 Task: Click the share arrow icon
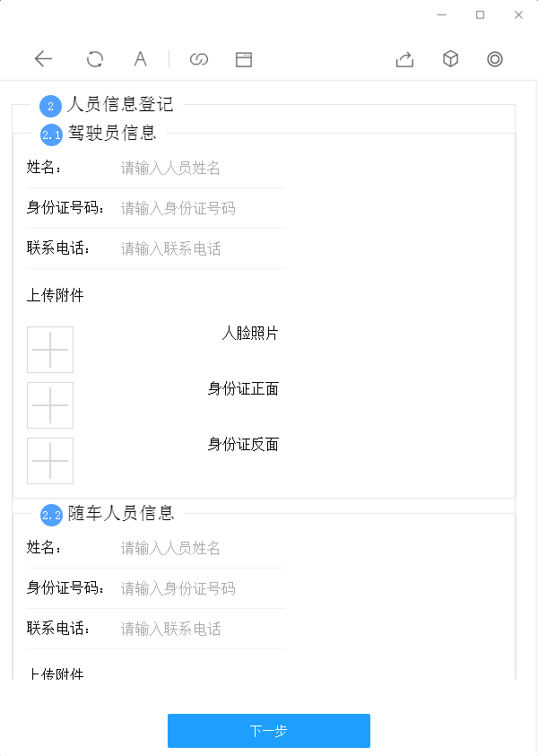(x=404, y=59)
